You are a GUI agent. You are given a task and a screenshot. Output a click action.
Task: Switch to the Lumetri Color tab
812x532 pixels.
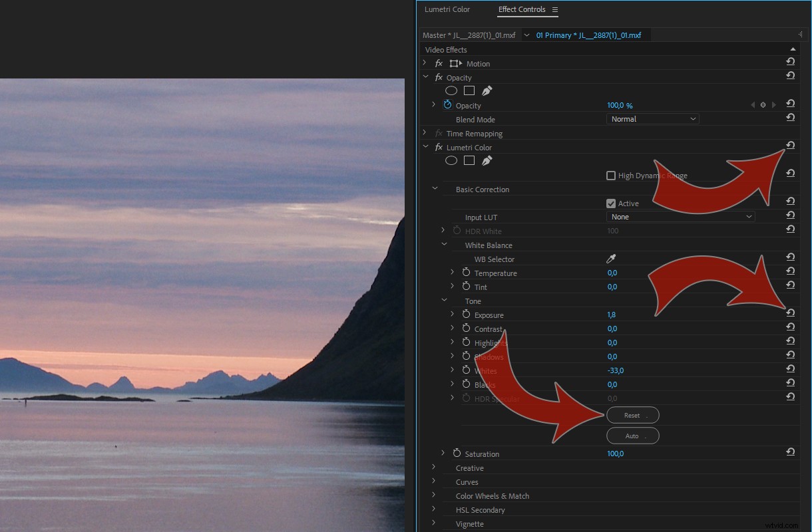pyautogui.click(x=447, y=9)
